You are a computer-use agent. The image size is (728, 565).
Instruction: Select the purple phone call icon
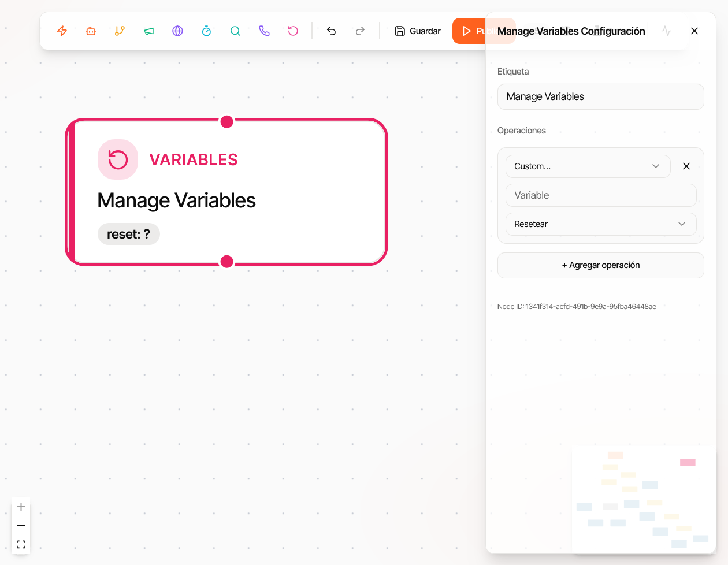pos(264,31)
